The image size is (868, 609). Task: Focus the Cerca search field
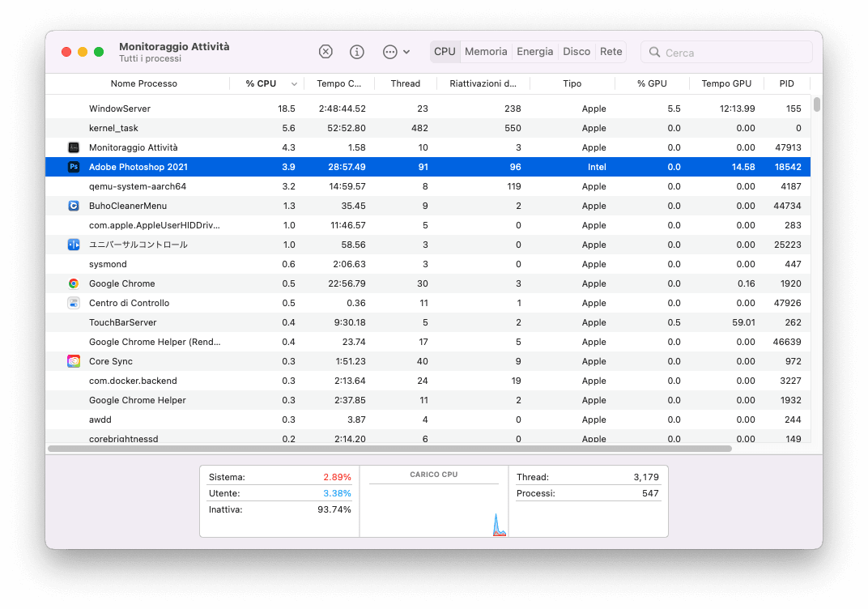(726, 52)
